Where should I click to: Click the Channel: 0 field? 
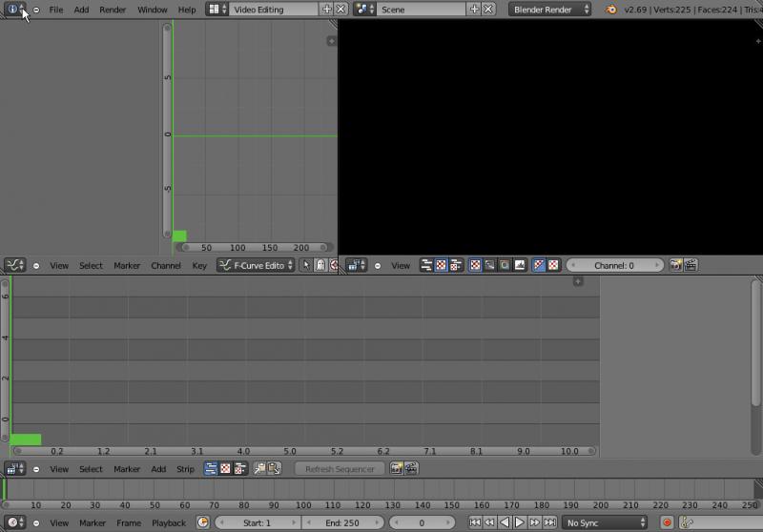point(614,265)
